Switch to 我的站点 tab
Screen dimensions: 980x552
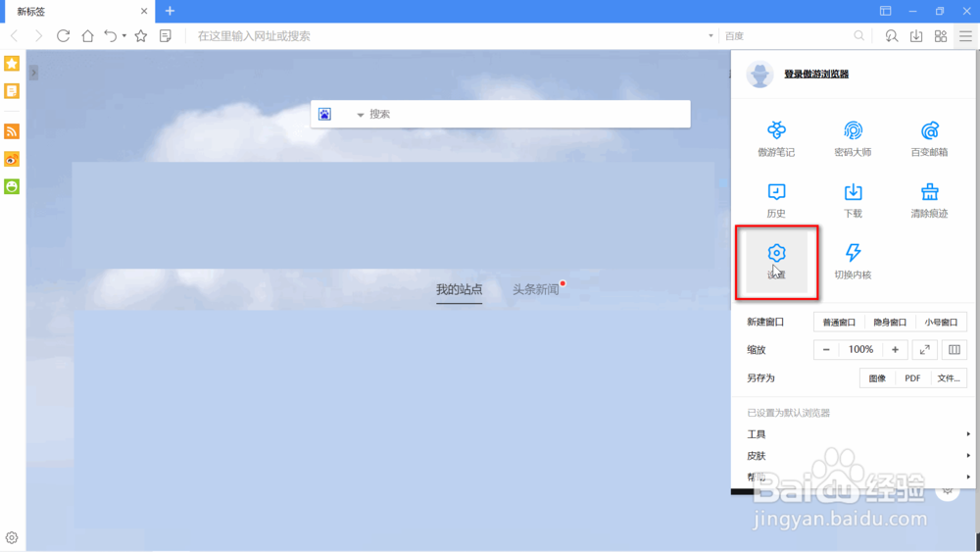point(460,289)
